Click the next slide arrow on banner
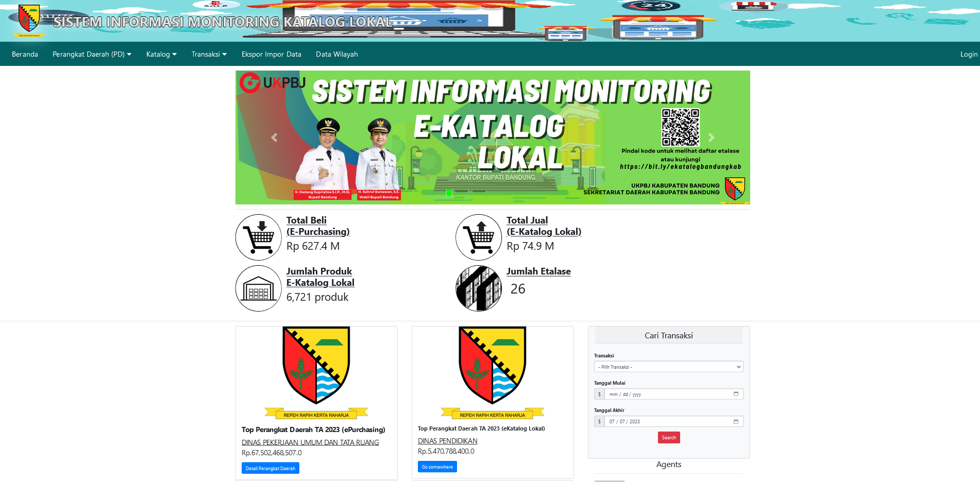The image size is (980, 482). (711, 137)
